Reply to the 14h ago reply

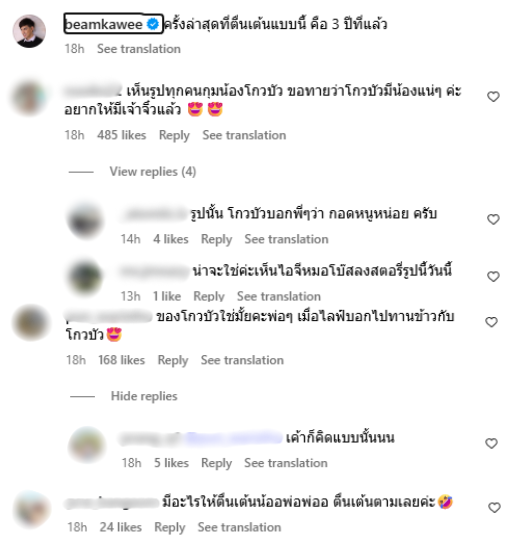point(216,239)
